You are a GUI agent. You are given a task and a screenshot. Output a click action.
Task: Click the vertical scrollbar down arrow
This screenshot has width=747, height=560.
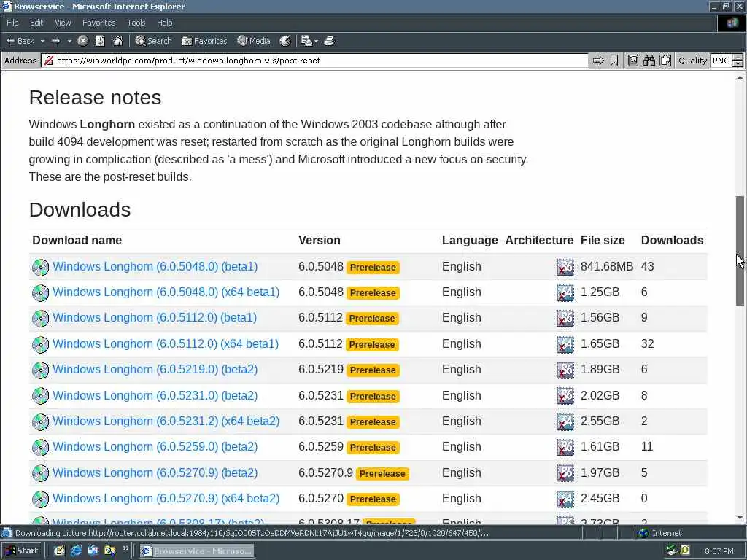[x=740, y=518]
